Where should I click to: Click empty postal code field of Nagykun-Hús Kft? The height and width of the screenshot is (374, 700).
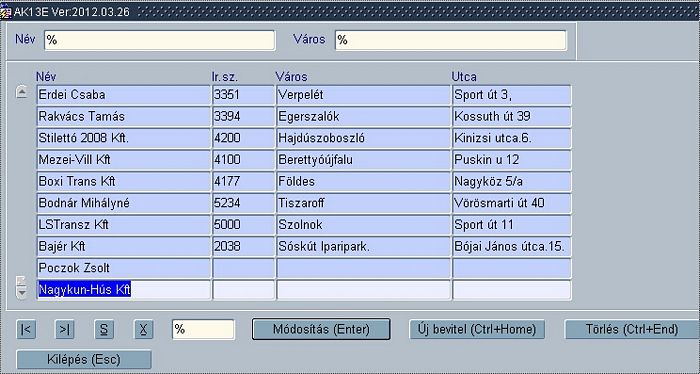point(243,290)
